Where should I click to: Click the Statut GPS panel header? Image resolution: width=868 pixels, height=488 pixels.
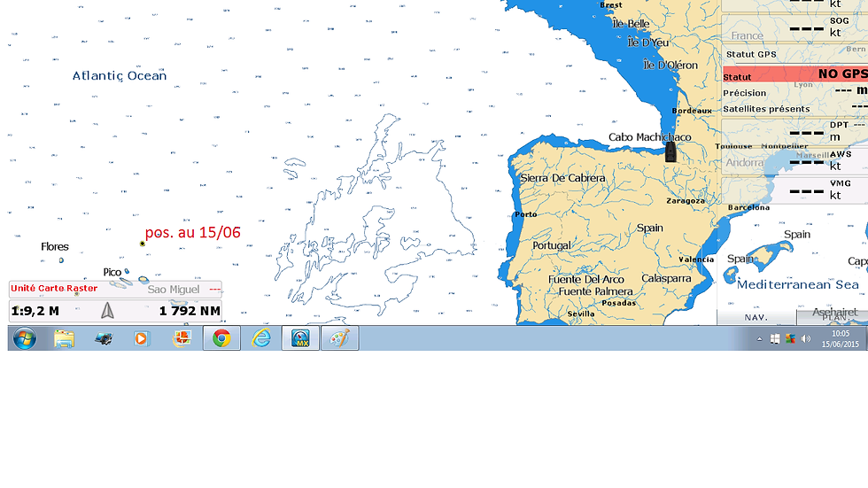click(x=751, y=54)
